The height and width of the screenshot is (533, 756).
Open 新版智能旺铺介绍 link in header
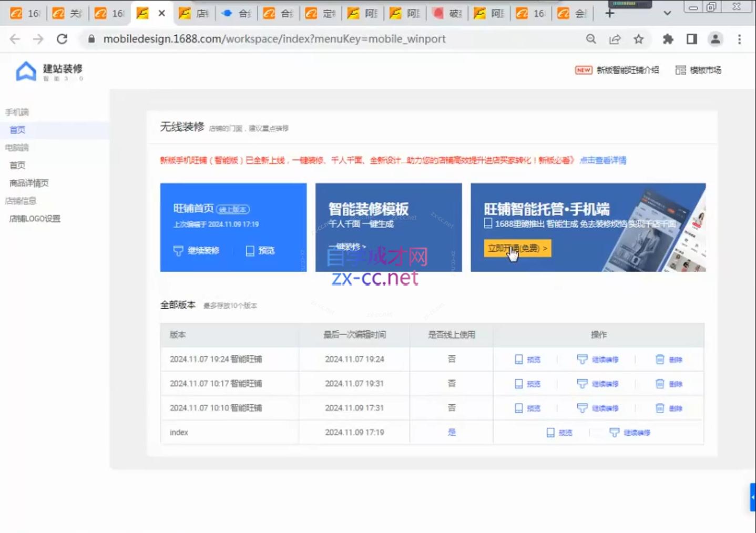(x=617, y=70)
